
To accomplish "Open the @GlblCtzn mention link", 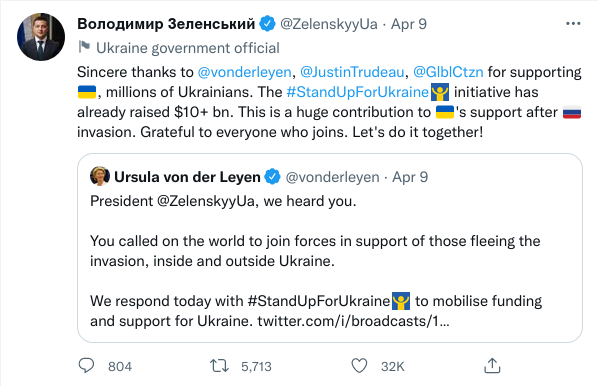I will pyautogui.click(x=448, y=72).
